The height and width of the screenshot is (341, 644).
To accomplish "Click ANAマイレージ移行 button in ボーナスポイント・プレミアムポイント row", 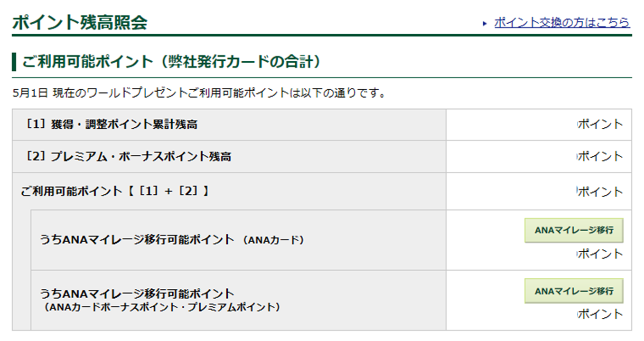I will click(574, 291).
